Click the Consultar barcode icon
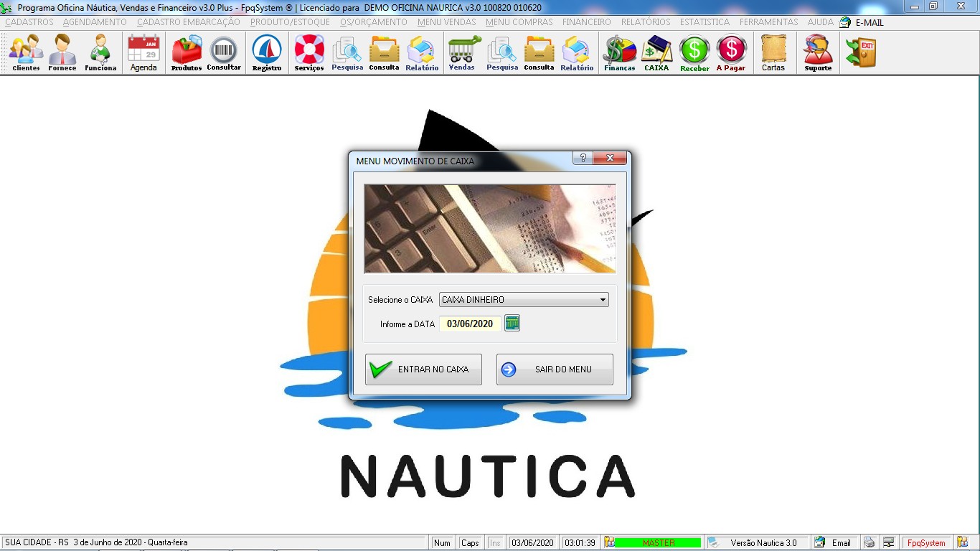This screenshot has width=980, height=551. [224, 53]
